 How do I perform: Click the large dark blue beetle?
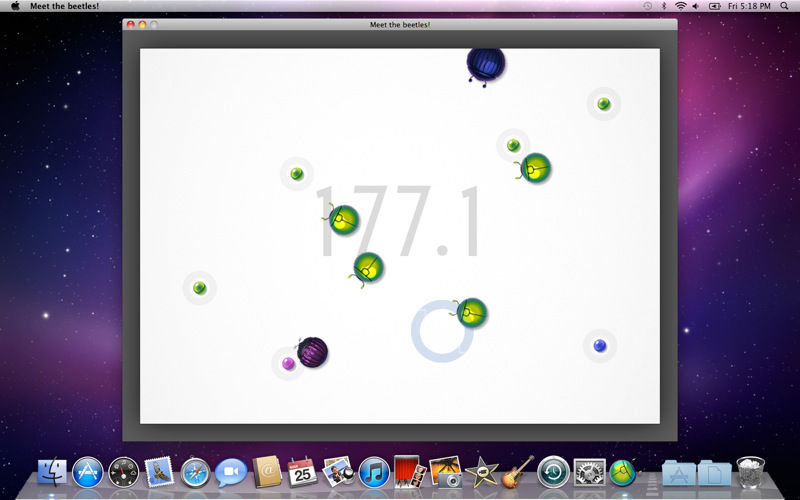pos(485,65)
